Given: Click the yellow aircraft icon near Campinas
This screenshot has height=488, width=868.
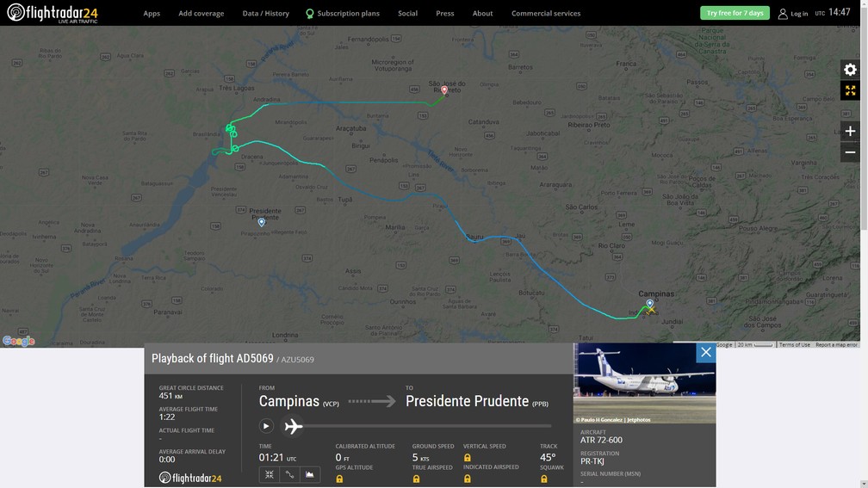Looking at the screenshot, I should coord(651,310).
